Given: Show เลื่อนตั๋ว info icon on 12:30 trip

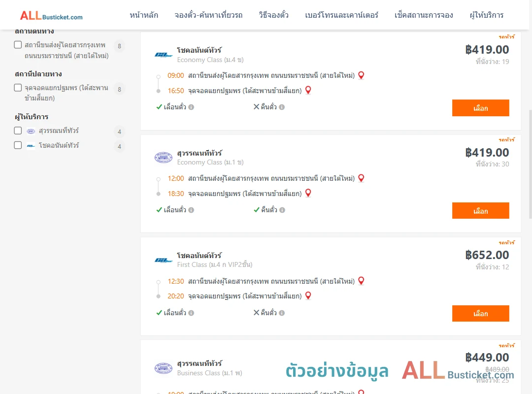Looking at the screenshot, I should pos(191,313).
